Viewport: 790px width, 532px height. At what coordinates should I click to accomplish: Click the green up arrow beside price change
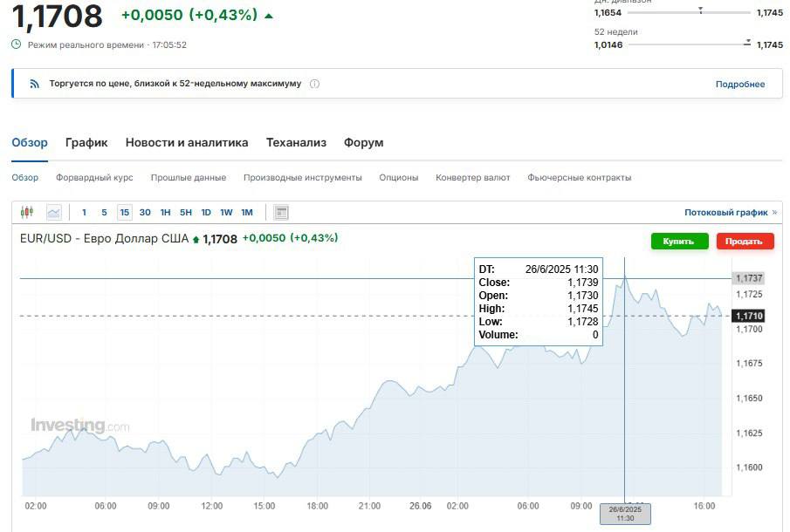click(268, 16)
